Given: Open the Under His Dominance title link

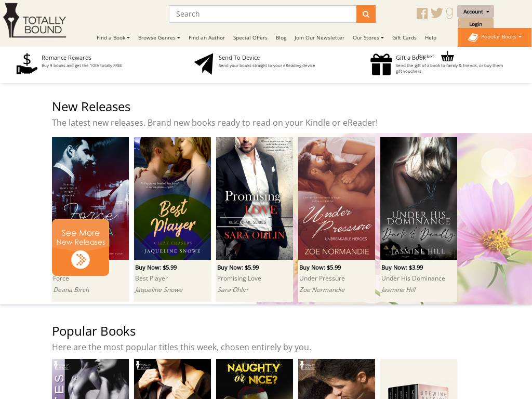Looking at the screenshot, I should click(413, 278).
